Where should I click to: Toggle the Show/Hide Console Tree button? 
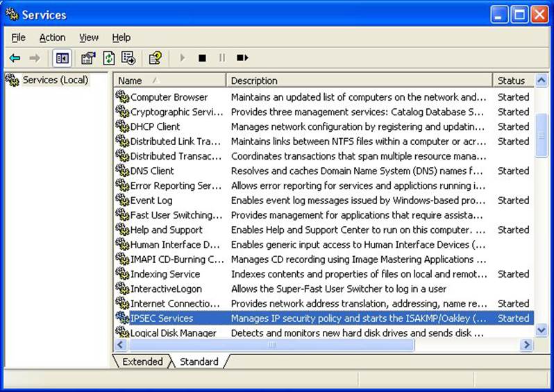coord(62,58)
